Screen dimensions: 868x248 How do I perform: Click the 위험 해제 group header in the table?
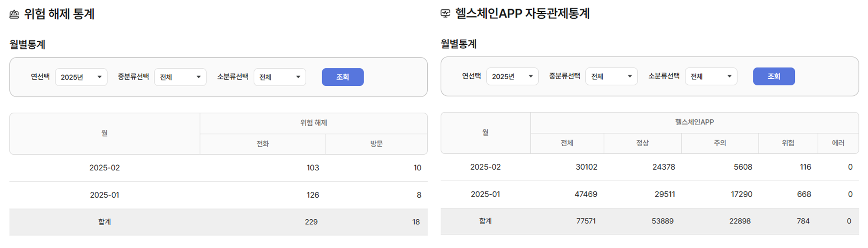pyautogui.click(x=314, y=123)
